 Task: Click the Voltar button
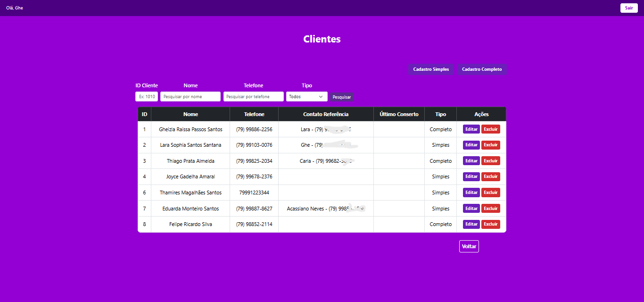[469, 246]
